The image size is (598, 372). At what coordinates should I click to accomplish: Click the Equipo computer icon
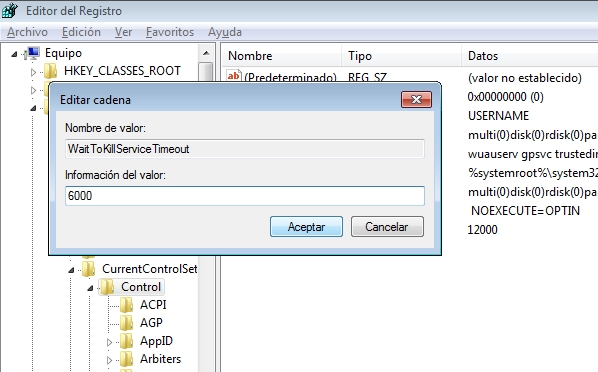[32, 53]
